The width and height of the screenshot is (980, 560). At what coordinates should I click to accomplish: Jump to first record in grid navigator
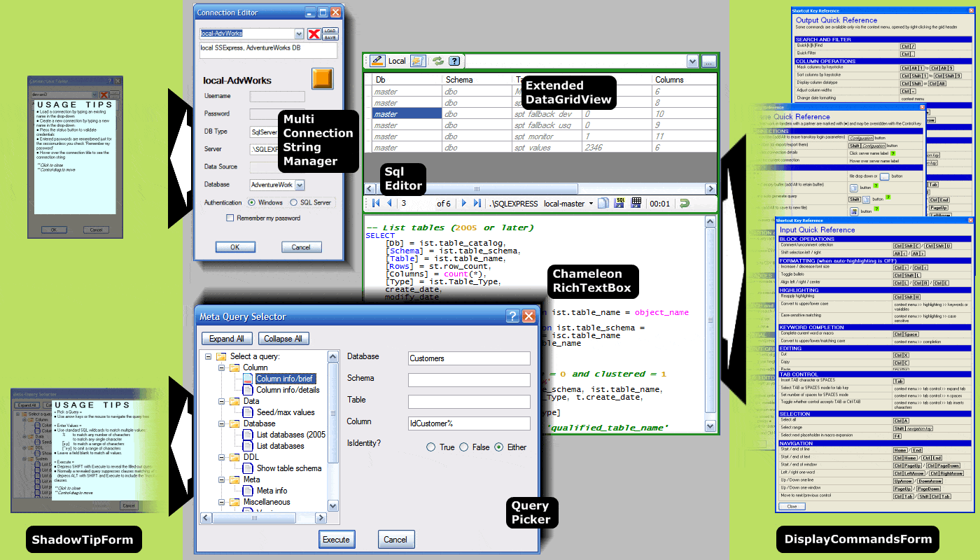pos(376,203)
